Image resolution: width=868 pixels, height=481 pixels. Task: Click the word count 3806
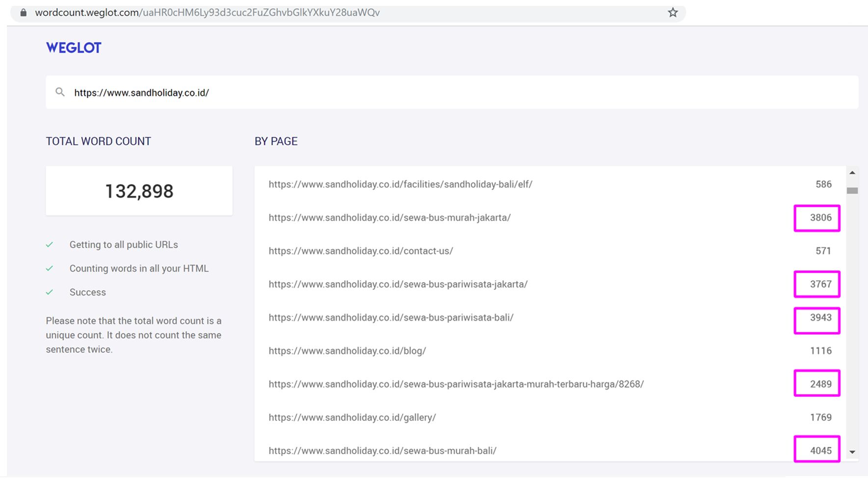pyautogui.click(x=821, y=218)
